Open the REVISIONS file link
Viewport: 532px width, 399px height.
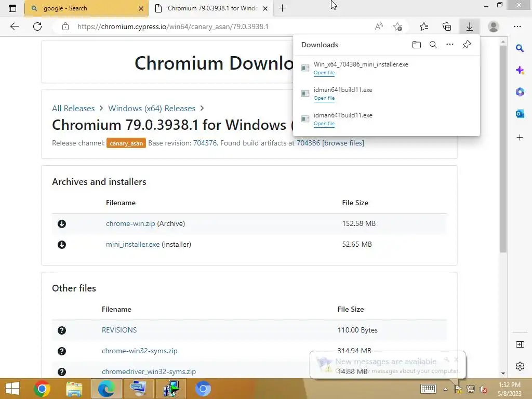(119, 330)
